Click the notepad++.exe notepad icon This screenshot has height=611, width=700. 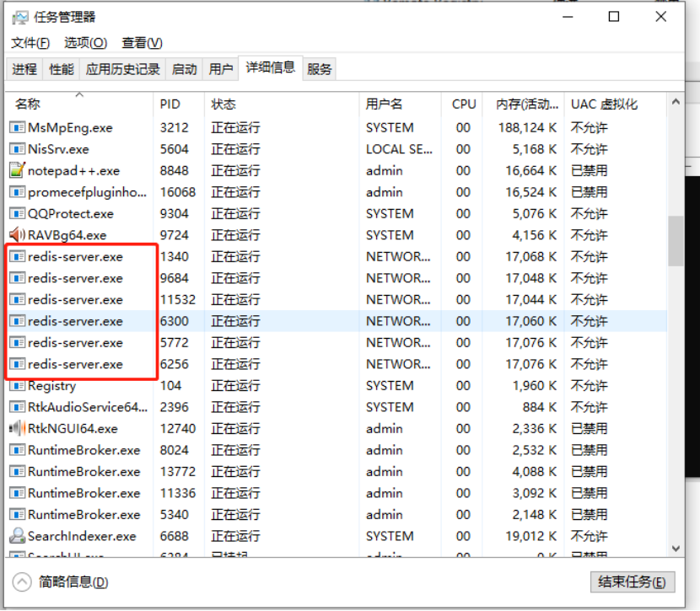point(17,170)
